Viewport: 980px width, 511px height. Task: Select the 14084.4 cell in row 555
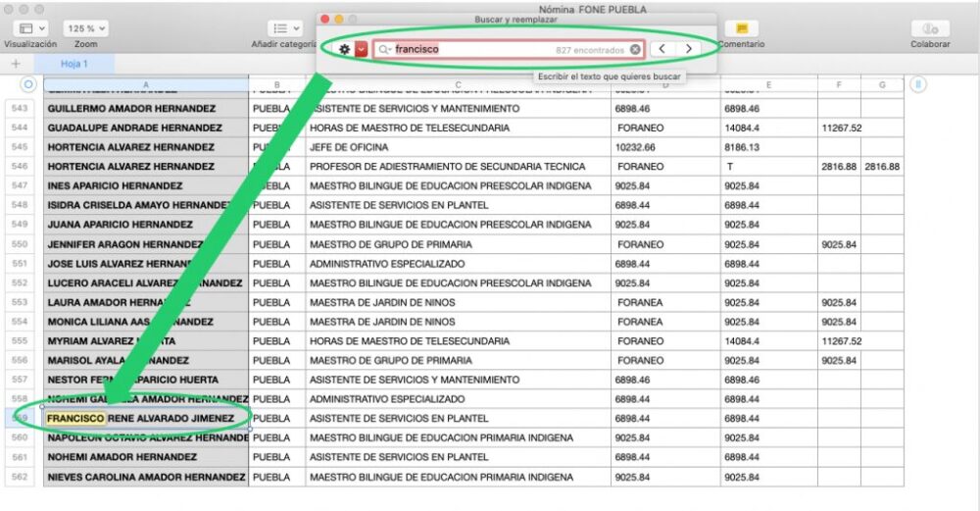[768, 341]
